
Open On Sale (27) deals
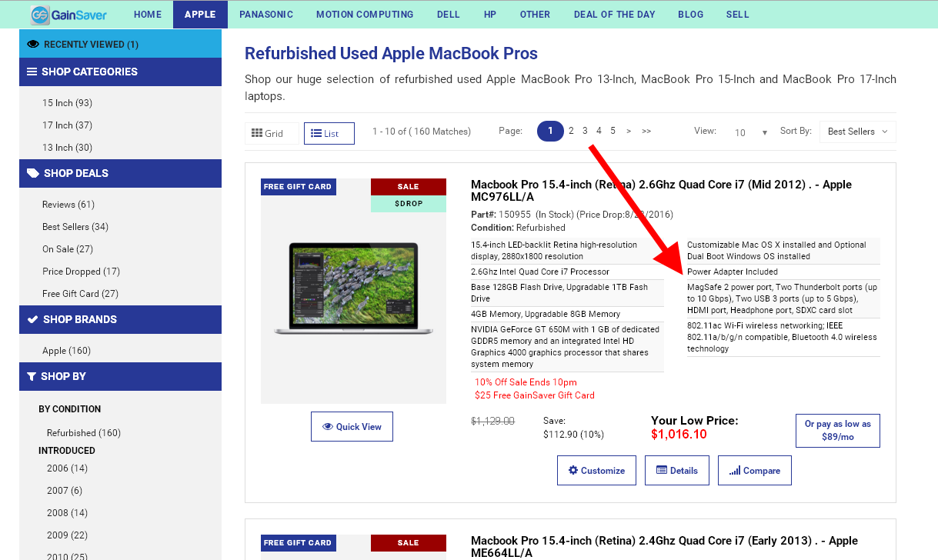point(68,249)
